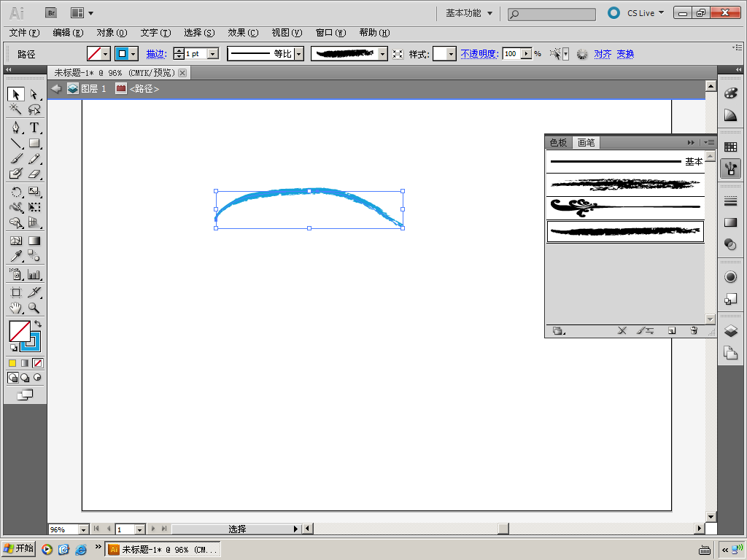Viewport: 747px width, 560px height.
Task: Open graphic style 样式 dropdown
Action: click(451, 54)
